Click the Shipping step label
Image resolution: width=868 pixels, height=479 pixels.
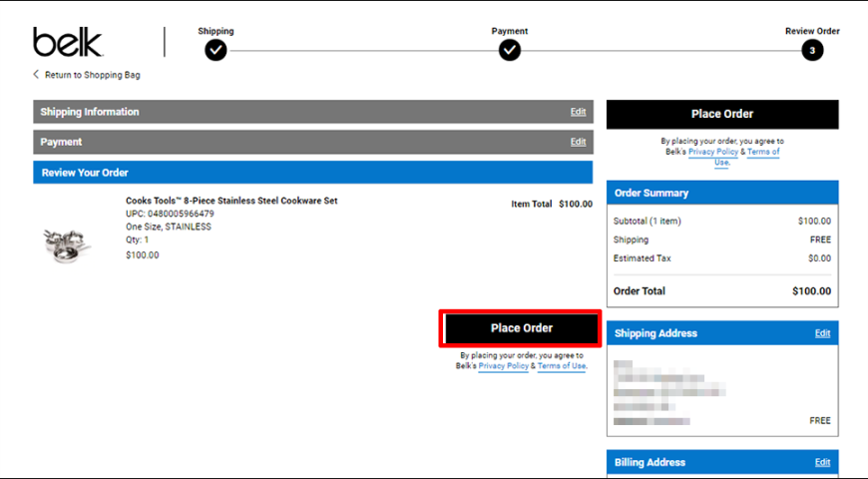pos(216,31)
